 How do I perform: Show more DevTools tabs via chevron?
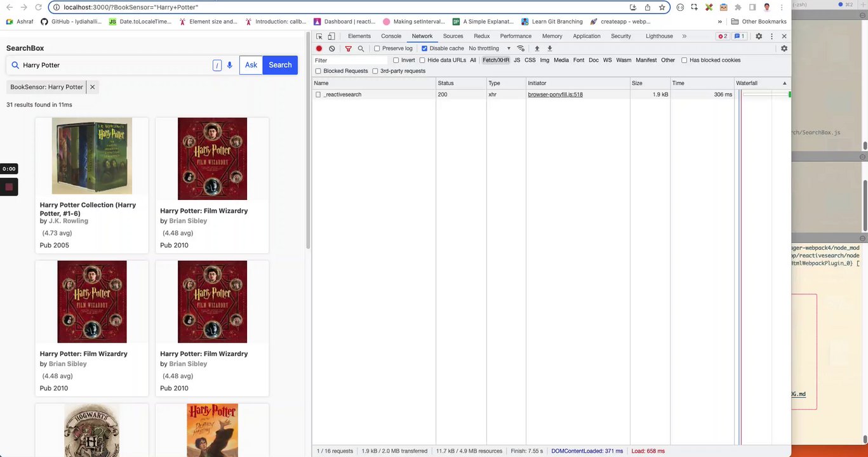(x=684, y=36)
